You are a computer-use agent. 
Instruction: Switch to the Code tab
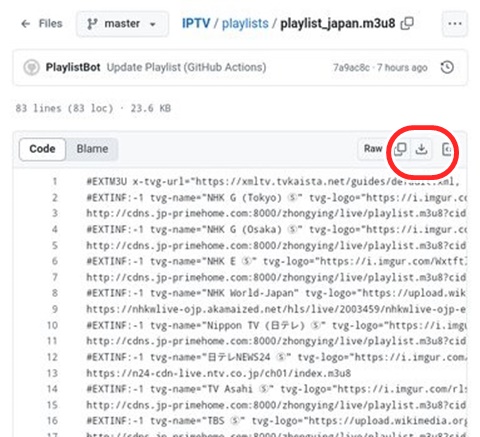click(42, 149)
